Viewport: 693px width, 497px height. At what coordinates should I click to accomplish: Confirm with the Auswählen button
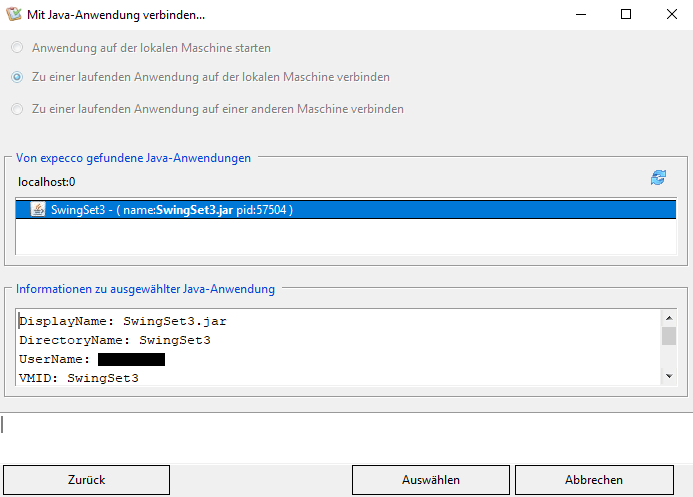tap(430, 480)
